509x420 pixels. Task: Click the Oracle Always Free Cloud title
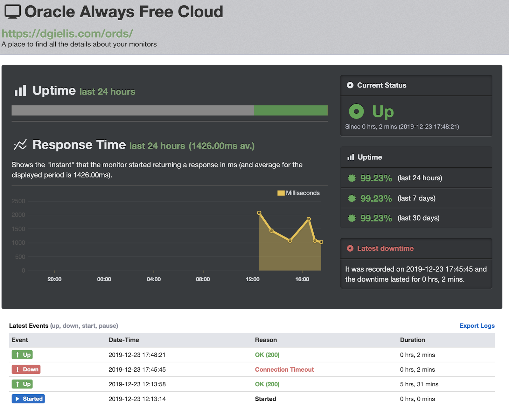tap(124, 12)
